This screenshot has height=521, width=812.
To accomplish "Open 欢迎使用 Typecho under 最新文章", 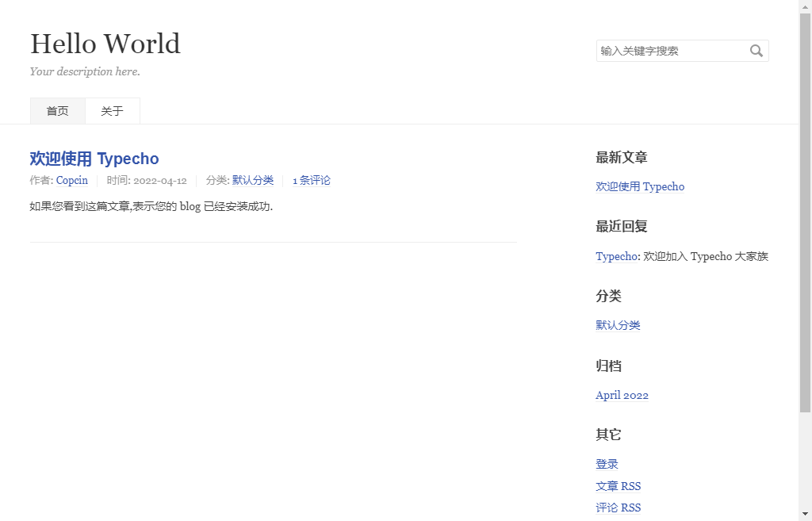I will [x=640, y=186].
